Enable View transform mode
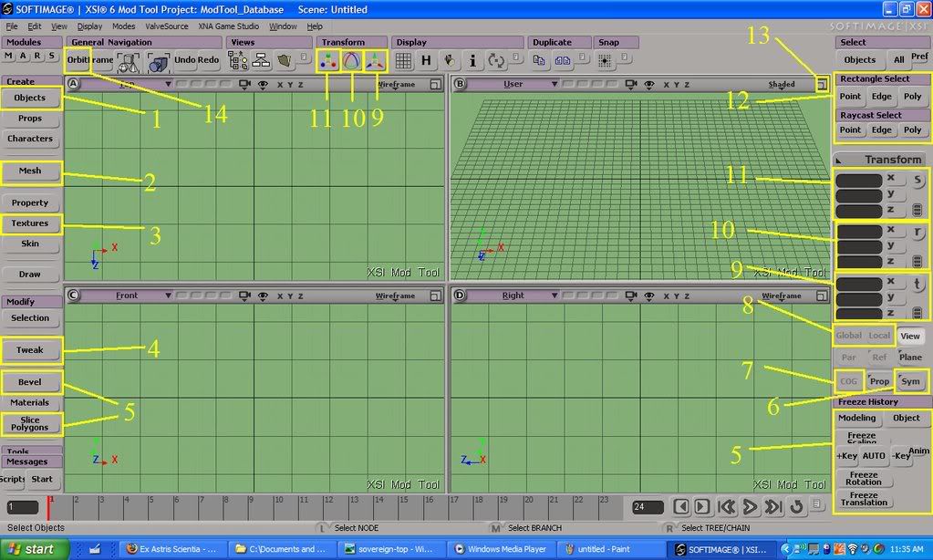 [910, 337]
